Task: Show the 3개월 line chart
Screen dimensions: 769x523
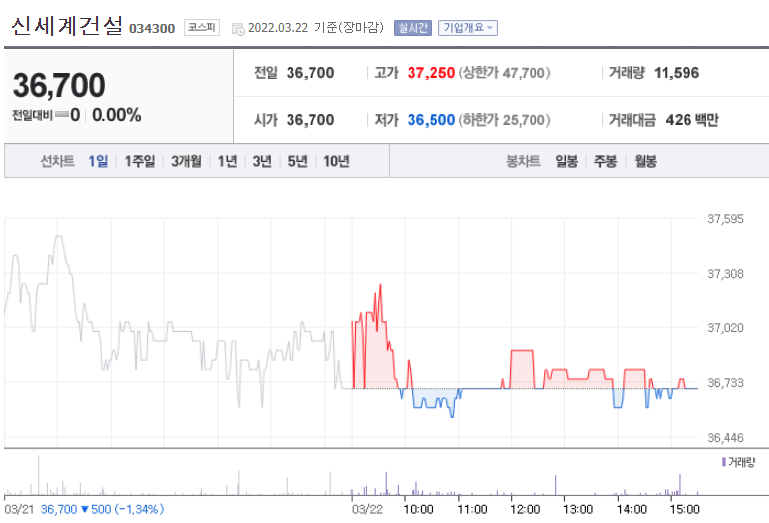Action: [186, 161]
